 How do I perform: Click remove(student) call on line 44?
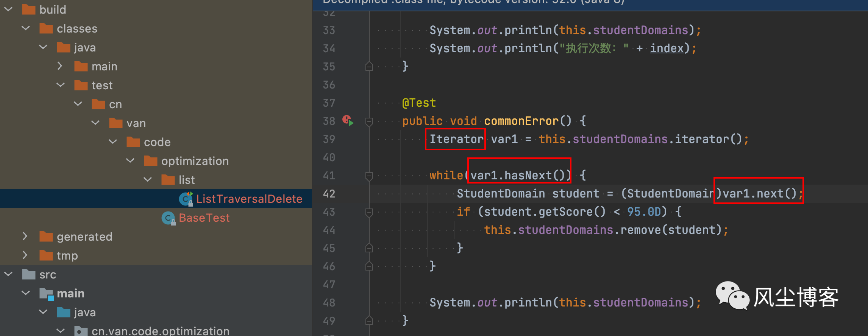pos(671,230)
